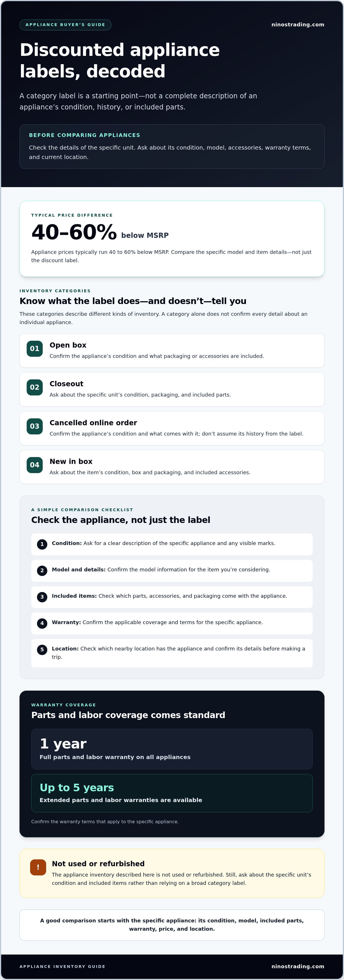Select the Not used or refurbished heading

tap(98, 864)
